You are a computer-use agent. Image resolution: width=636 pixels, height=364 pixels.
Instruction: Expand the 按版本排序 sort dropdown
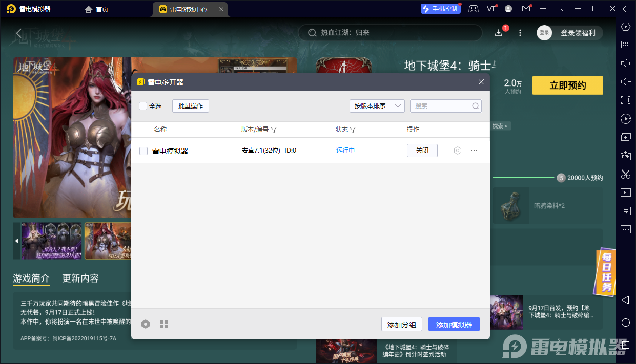pos(377,106)
